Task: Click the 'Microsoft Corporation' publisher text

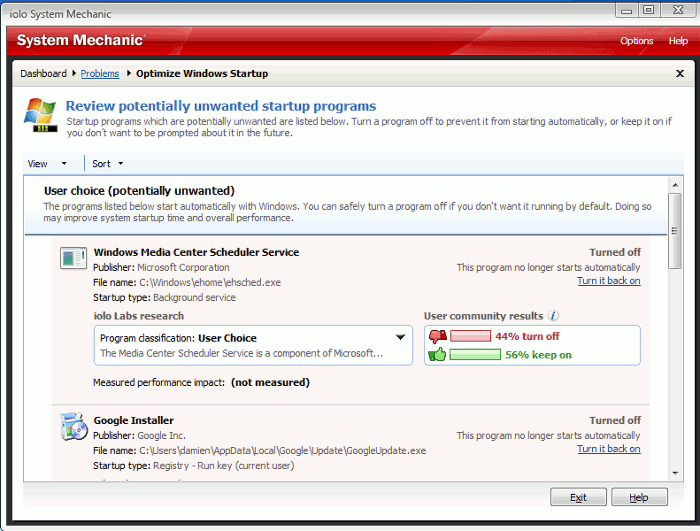Action: 183,267
